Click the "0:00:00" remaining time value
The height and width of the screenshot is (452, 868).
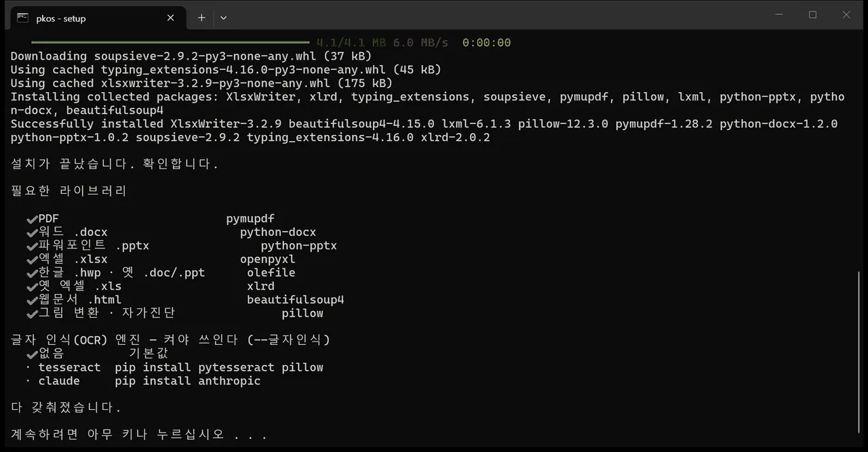(486, 43)
